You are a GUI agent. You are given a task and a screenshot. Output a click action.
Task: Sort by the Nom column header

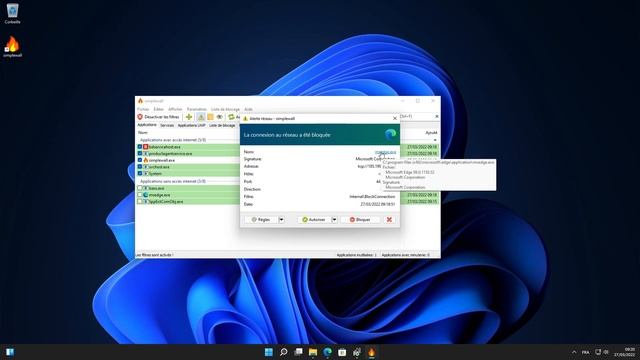click(143, 133)
